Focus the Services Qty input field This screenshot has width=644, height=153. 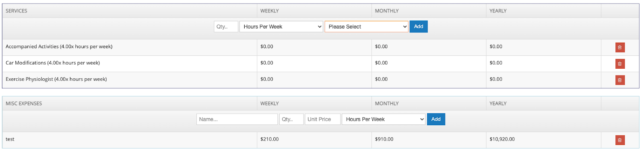226,27
